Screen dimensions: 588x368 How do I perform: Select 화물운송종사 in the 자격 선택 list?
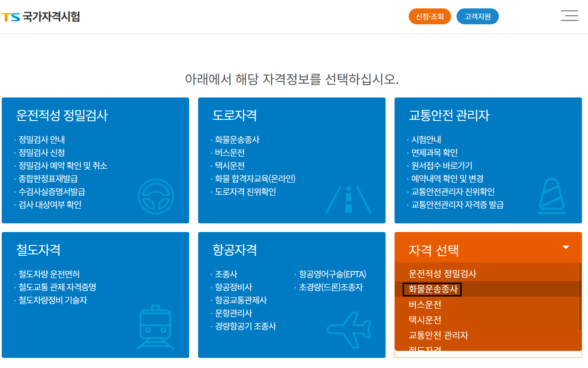coord(432,290)
